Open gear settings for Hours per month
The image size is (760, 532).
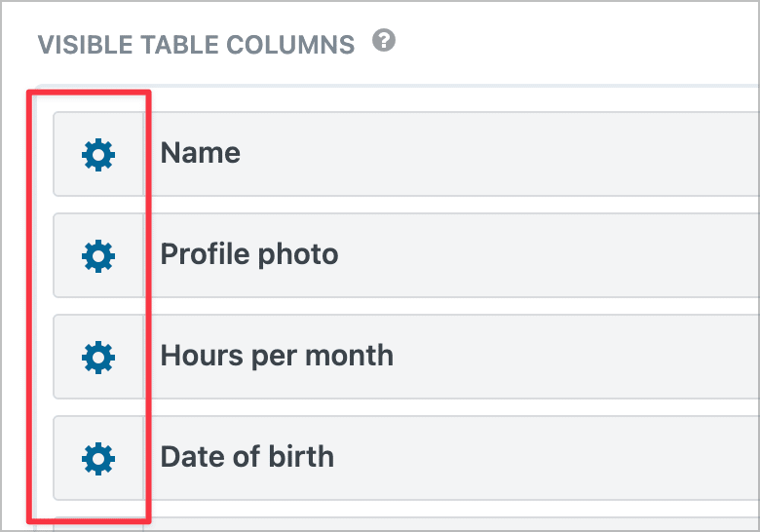(x=98, y=357)
